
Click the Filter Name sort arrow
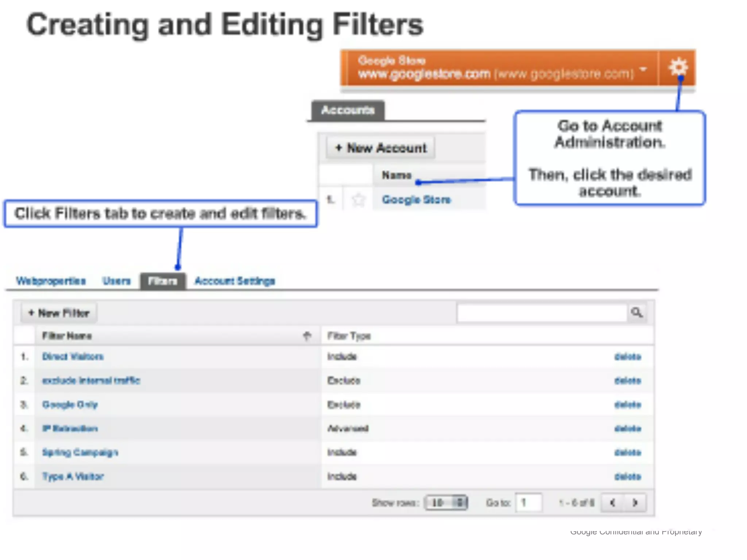tap(307, 336)
